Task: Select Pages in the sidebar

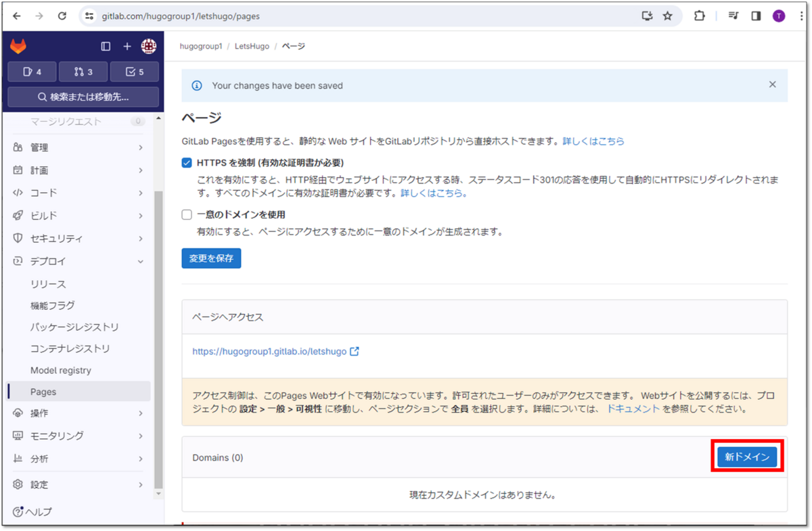Action: tap(78, 392)
